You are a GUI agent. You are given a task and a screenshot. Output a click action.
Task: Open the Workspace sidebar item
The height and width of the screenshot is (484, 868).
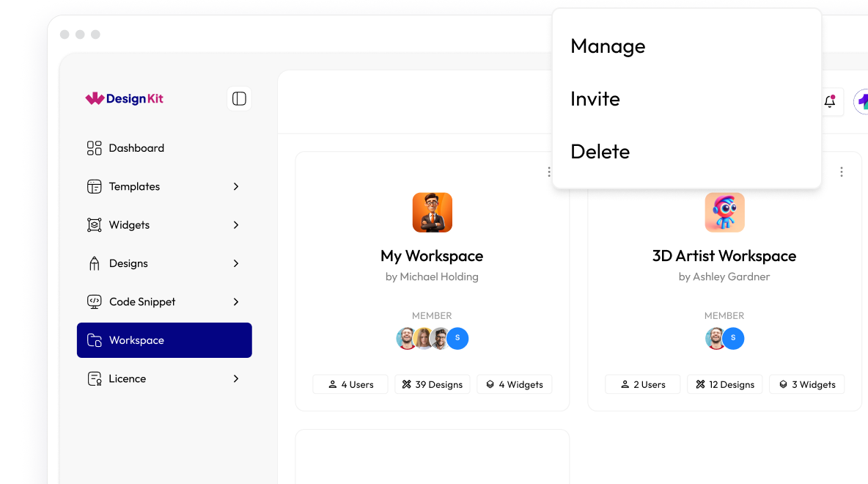pos(164,340)
